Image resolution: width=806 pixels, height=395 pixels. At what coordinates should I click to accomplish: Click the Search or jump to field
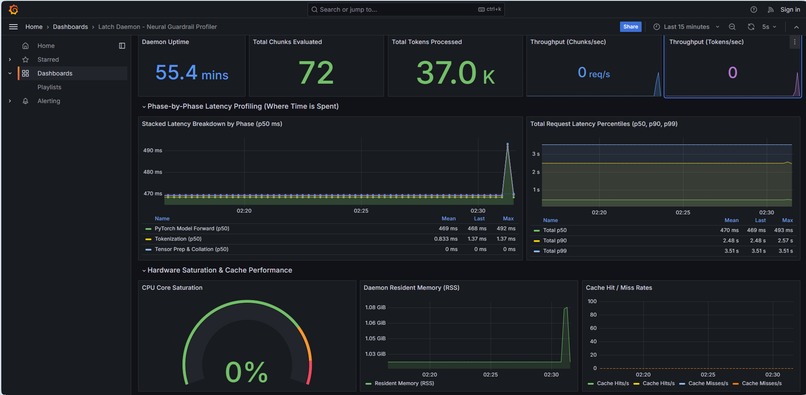pos(406,9)
